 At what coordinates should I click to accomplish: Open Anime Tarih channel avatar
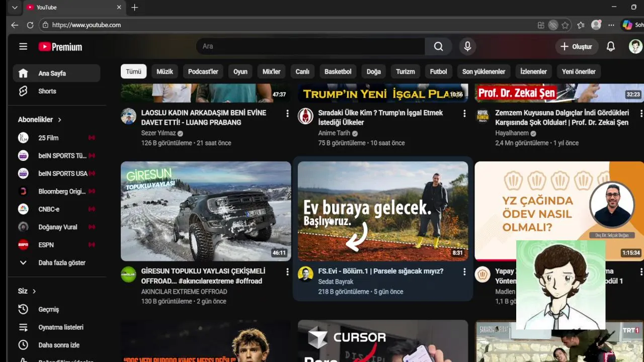(x=305, y=116)
